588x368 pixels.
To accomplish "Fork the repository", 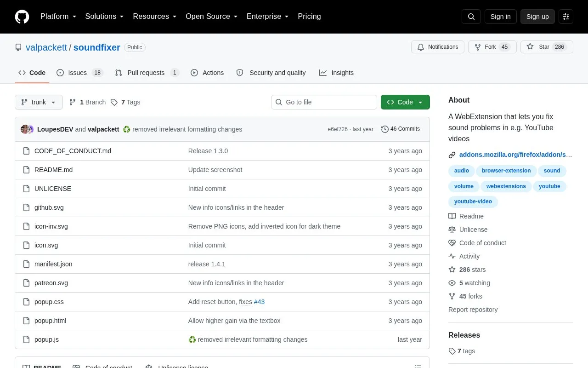I will point(492,47).
